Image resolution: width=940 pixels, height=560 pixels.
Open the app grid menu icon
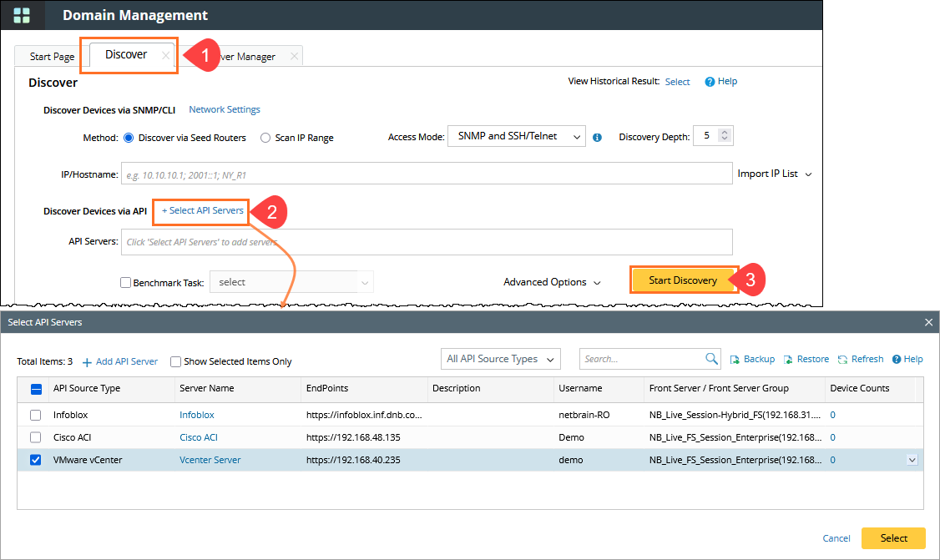pyautogui.click(x=22, y=15)
